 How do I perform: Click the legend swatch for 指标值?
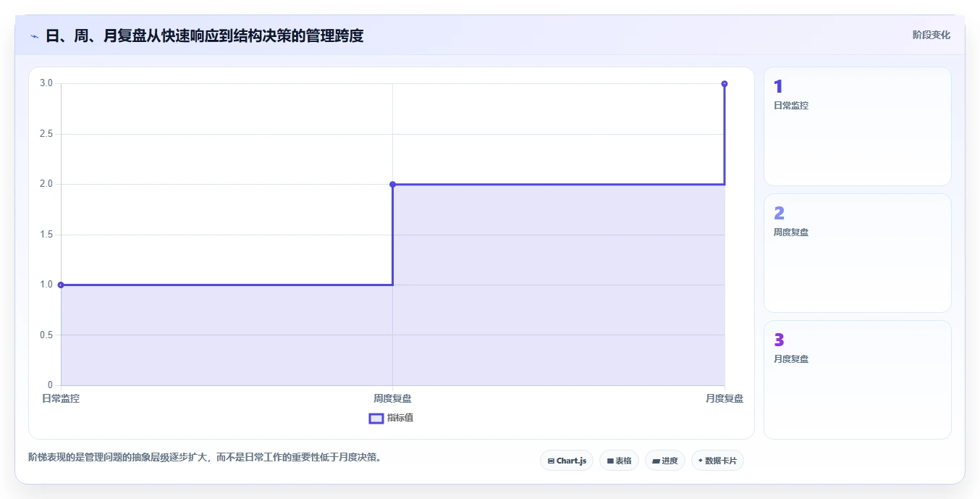click(x=376, y=418)
